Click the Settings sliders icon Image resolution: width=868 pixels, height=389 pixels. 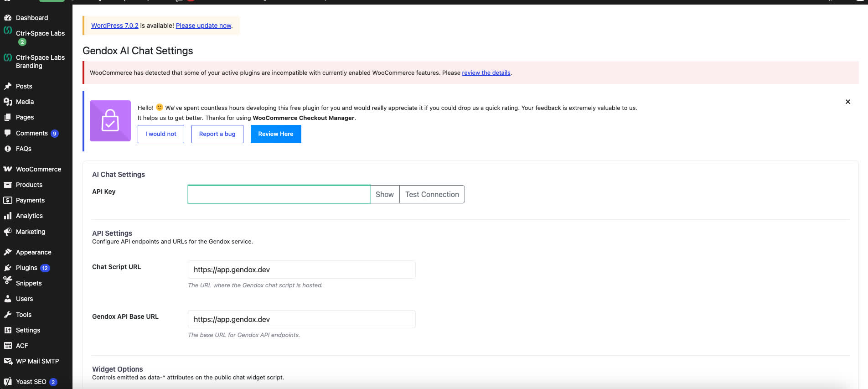coord(8,330)
